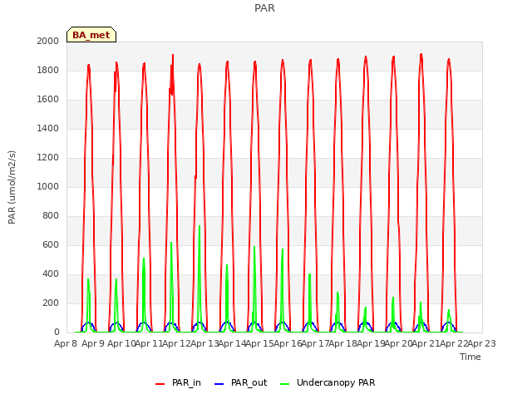The height and width of the screenshot is (399, 532).
Task: Click the Apr 13 x-axis tick label
Action: click(x=204, y=343)
